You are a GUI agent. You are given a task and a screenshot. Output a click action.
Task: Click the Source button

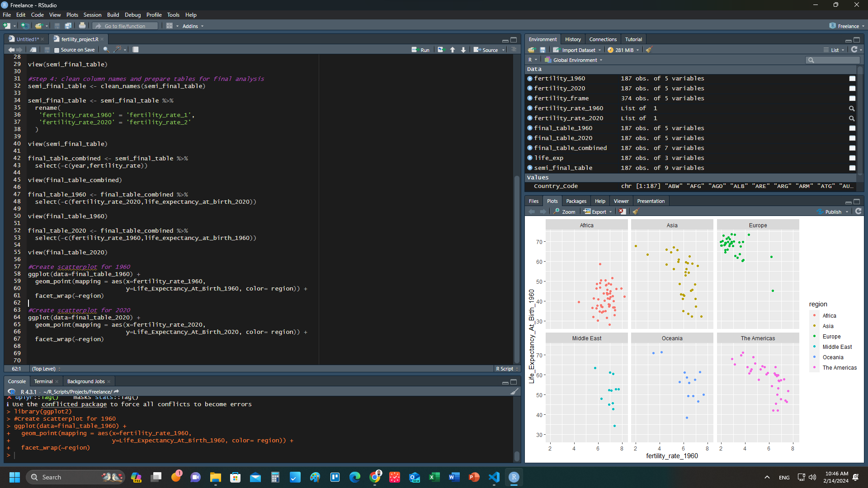point(486,50)
